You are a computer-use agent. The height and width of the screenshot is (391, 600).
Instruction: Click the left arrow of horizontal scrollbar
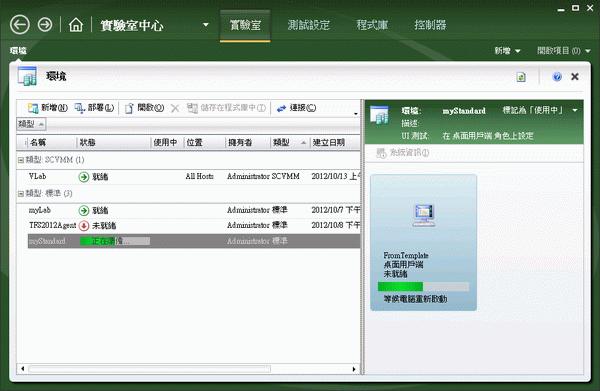23,369
